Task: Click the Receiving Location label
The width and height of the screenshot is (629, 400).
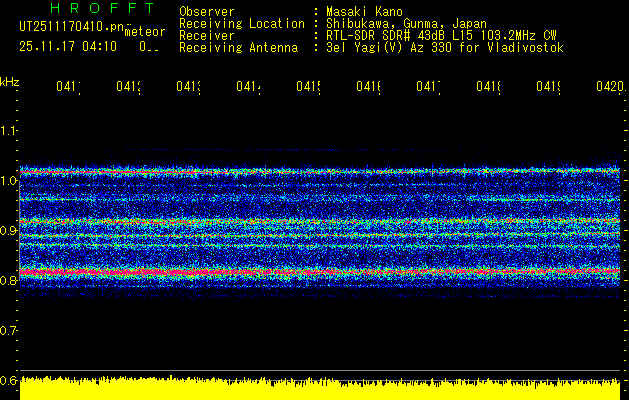Action: (242, 23)
